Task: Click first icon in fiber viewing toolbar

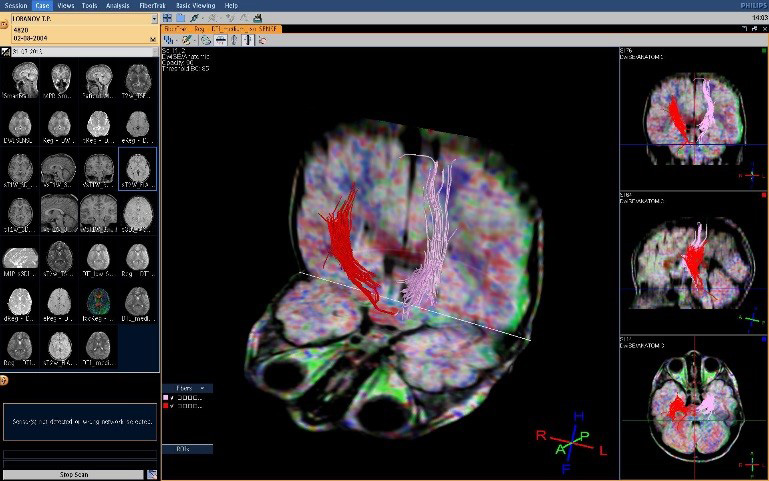Action: [x=168, y=40]
